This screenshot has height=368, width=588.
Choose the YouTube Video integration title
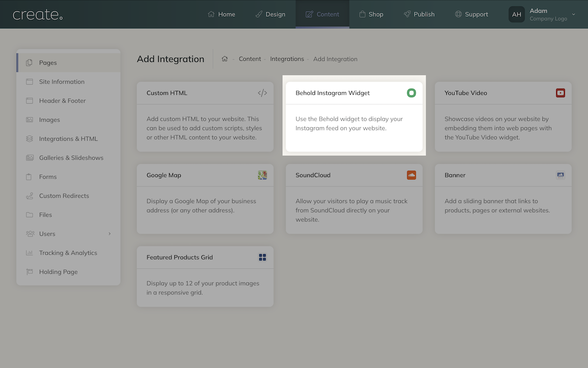coord(466,93)
